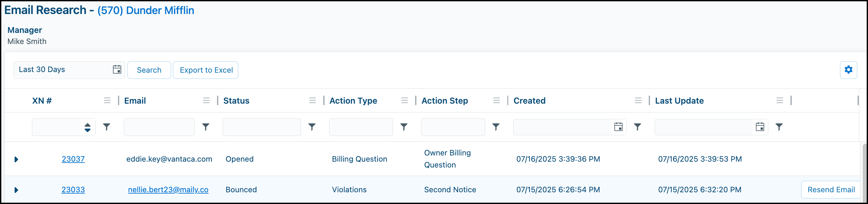
Task: Click last update 07/16/2025 3:39:53 PM
Action: 700,159
